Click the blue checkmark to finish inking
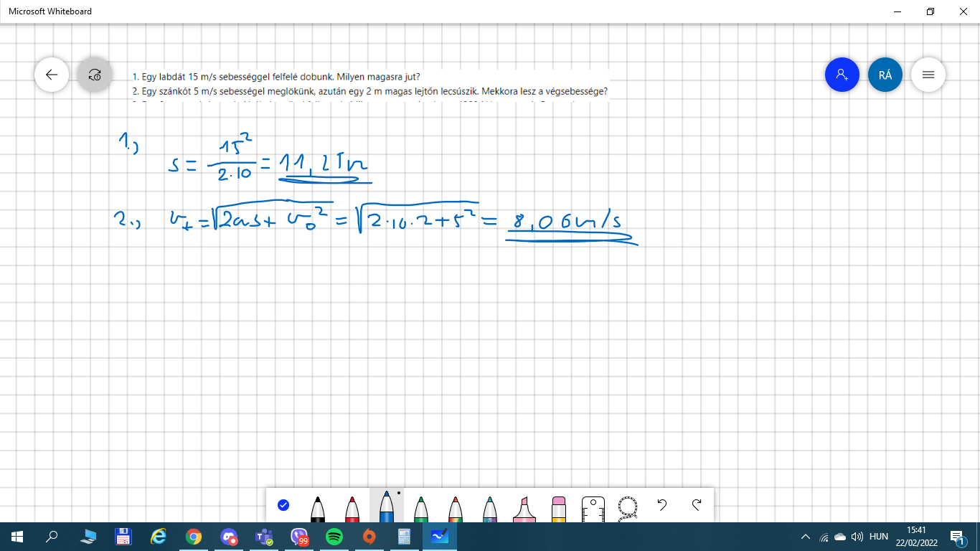The width and height of the screenshot is (980, 551). 283,505
